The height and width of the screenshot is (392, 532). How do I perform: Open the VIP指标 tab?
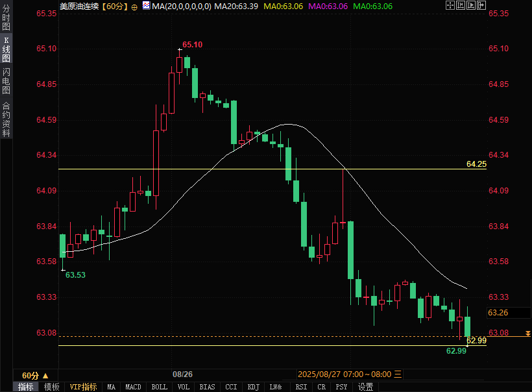[83, 387]
